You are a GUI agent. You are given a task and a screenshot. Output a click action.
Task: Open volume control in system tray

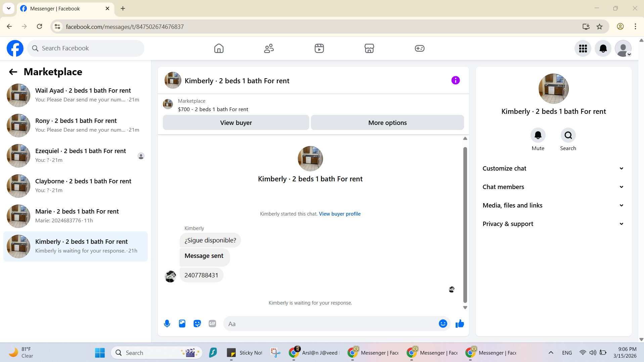click(x=593, y=353)
